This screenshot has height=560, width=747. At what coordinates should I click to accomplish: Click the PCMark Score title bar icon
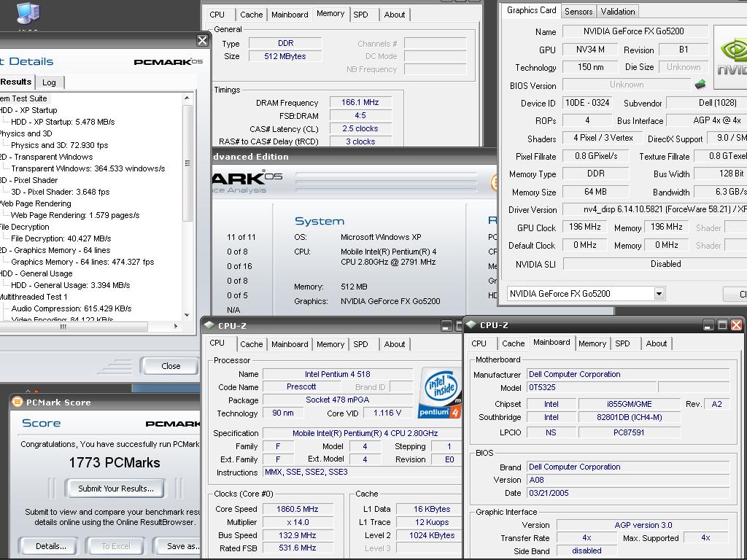coord(18,402)
